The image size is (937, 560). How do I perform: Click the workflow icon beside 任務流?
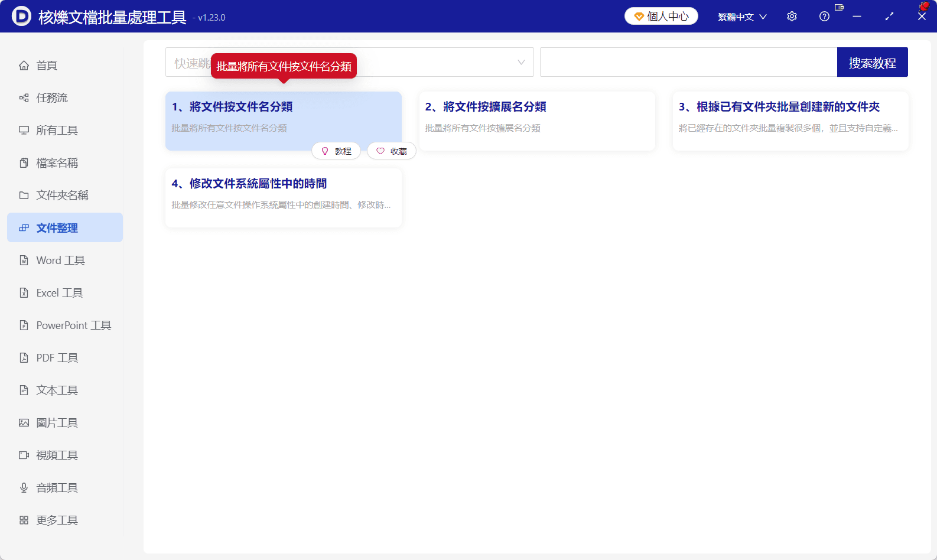pos(24,97)
